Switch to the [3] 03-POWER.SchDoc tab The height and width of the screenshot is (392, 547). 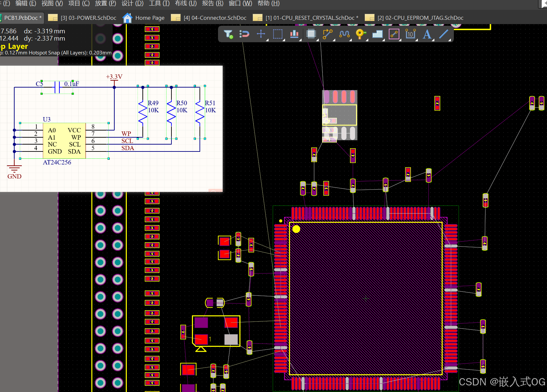83,18
